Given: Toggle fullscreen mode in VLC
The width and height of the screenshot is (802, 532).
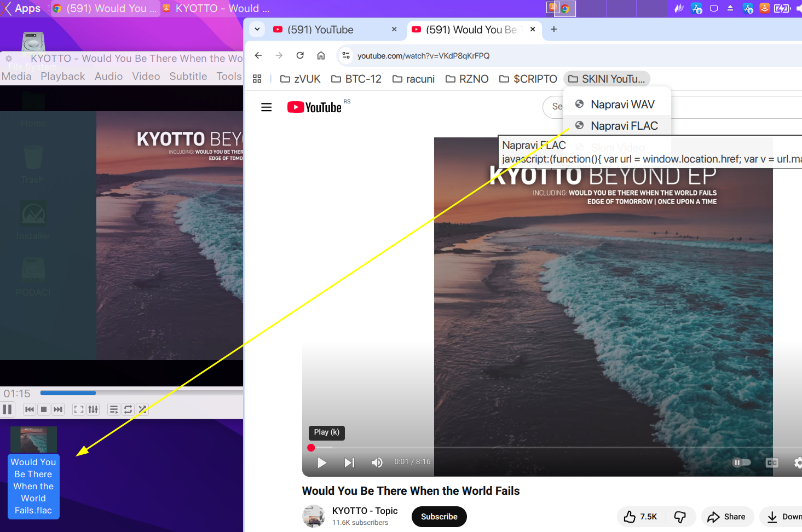Looking at the screenshot, I should point(79,409).
